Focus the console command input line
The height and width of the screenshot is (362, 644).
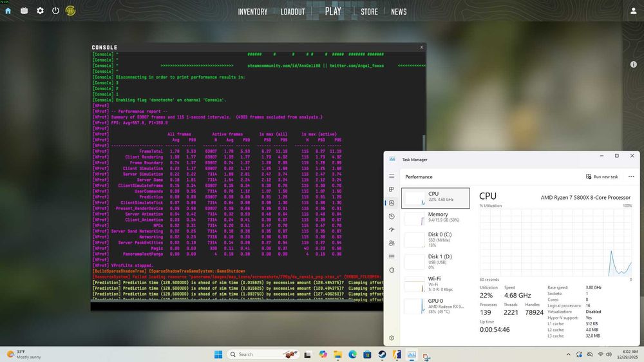click(237, 306)
